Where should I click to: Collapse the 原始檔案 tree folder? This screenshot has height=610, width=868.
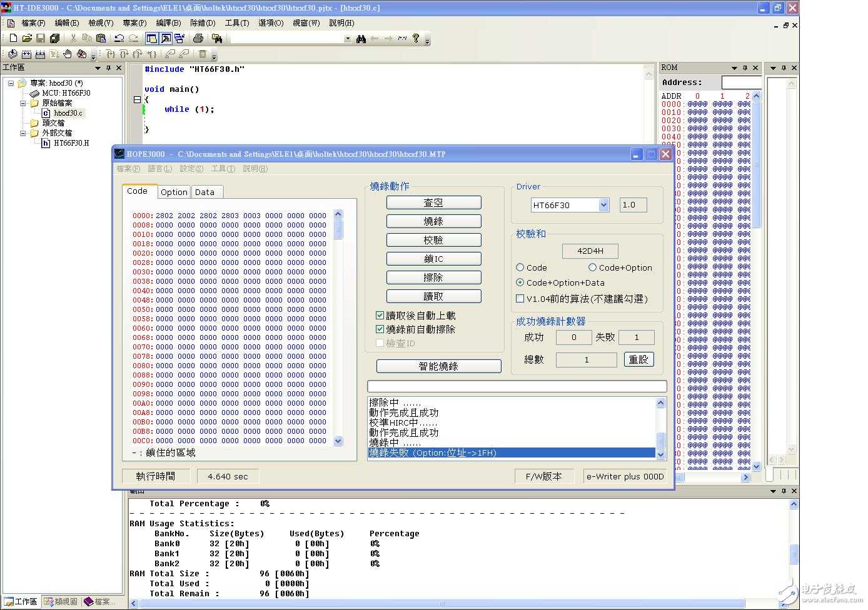[x=23, y=103]
